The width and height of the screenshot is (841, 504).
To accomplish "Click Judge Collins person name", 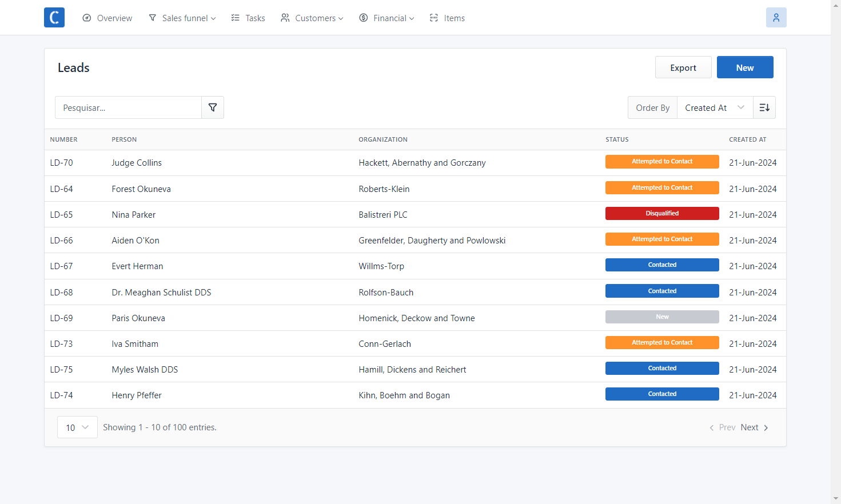I will pyautogui.click(x=137, y=163).
